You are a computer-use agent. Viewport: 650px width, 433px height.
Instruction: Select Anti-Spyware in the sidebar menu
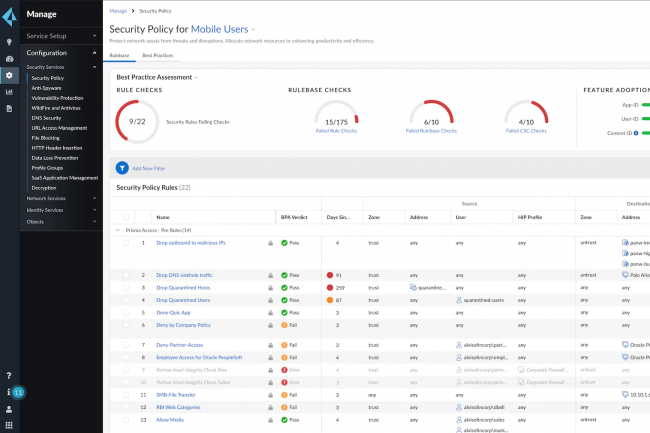(x=46, y=88)
